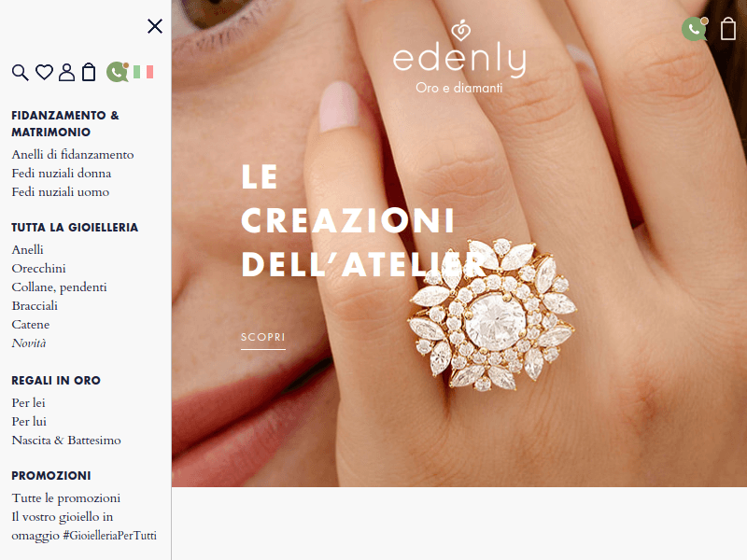
Task: Select Fedi nuziali uomo
Action: 61,192
